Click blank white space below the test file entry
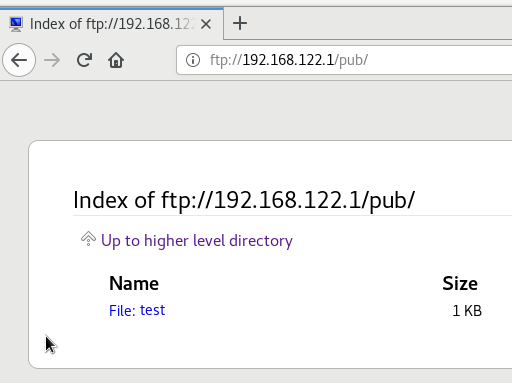Image resolution: width=512 pixels, height=383 pixels. tap(267, 343)
